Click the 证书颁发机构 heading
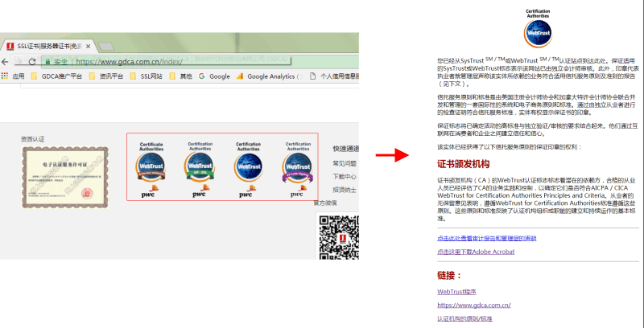The width and height of the screenshot is (644, 328). pyautogui.click(x=464, y=165)
